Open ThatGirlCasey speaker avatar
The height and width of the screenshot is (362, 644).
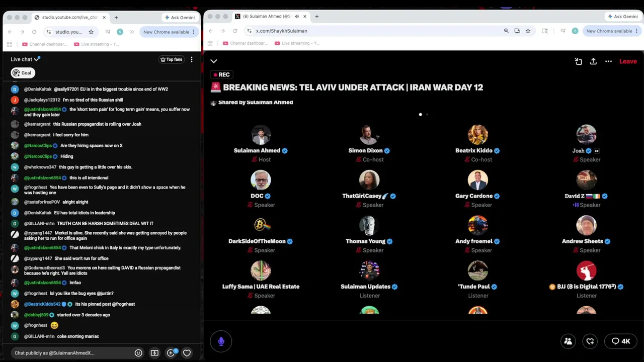coord(369,180)
